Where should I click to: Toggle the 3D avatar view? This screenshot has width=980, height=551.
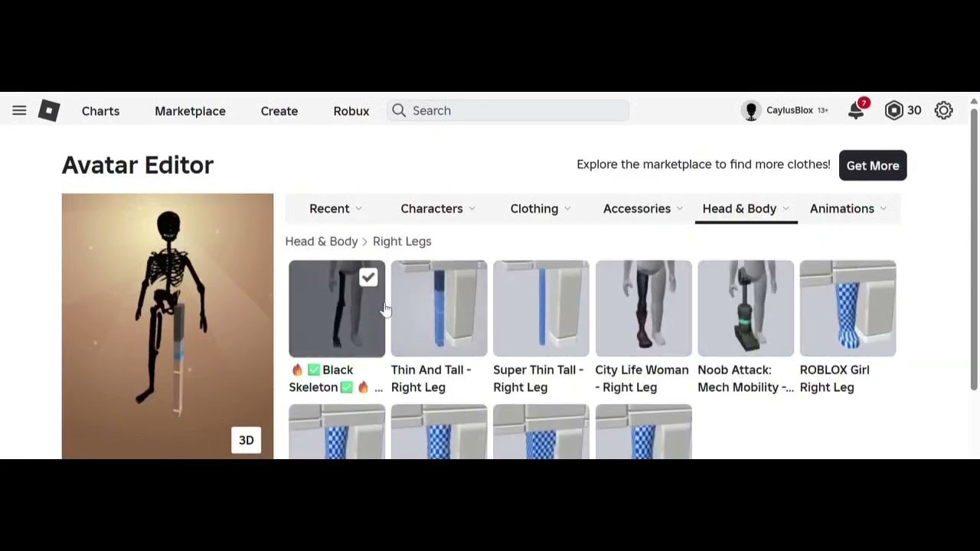pyautogui.click(x=247, y=440)
